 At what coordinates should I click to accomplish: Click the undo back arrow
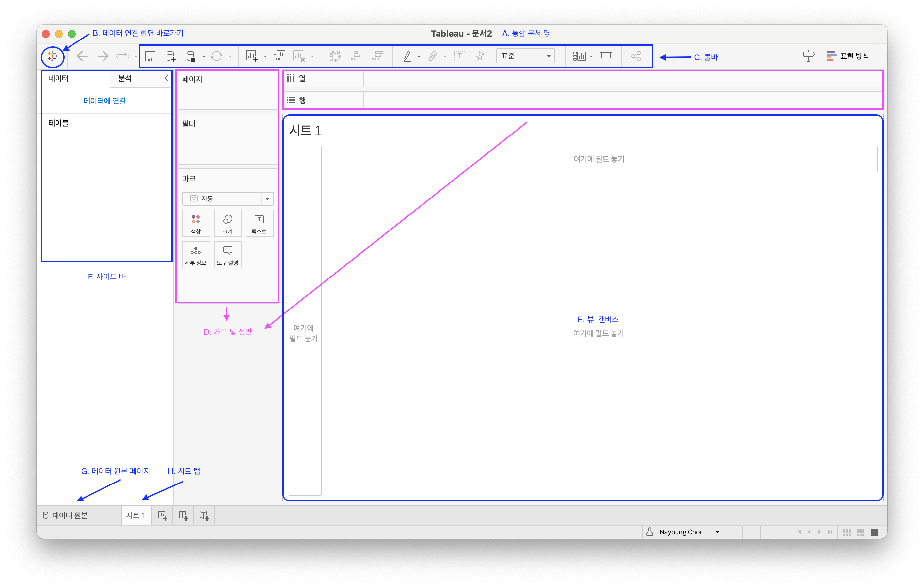[x=82, y=56]
